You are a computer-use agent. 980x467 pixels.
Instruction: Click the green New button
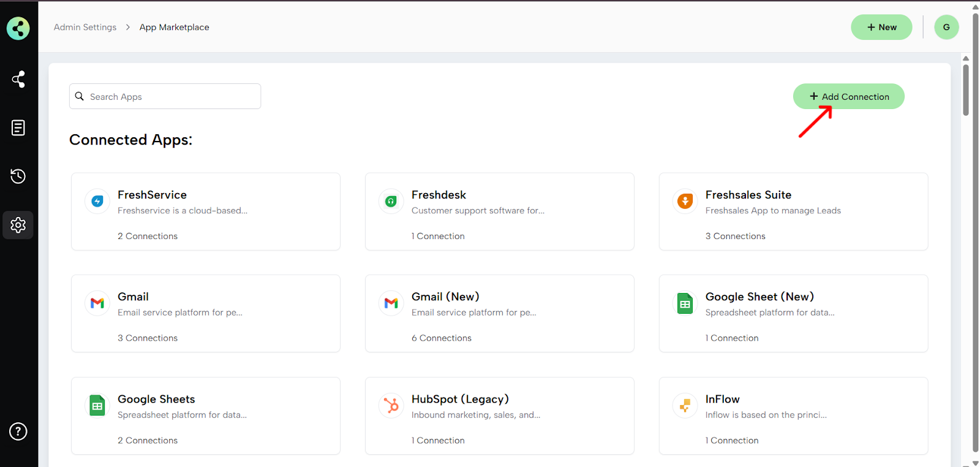(881, 27)
